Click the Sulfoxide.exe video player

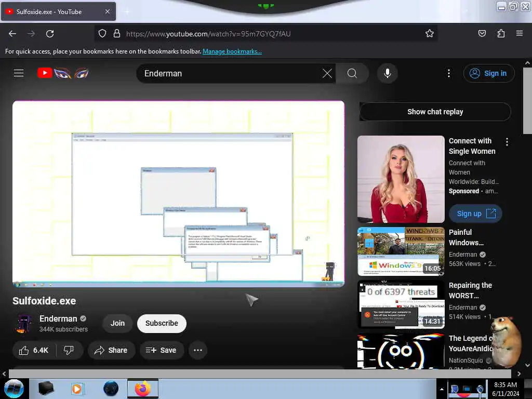[x=179, y=194]
